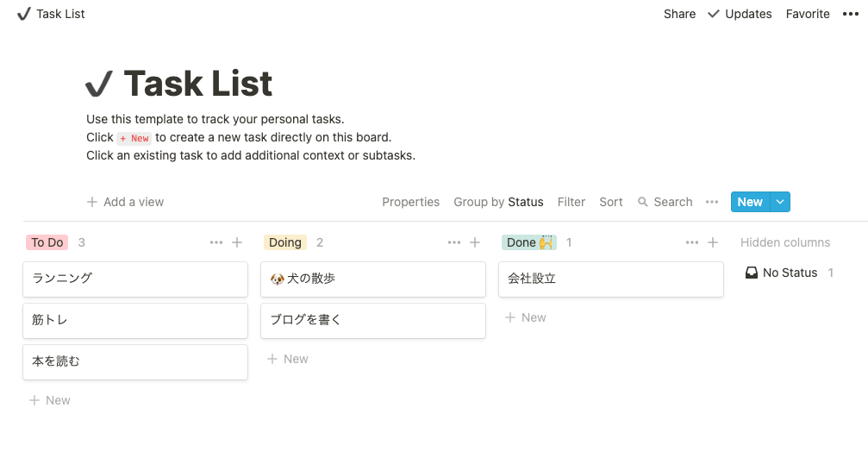The height and width of the screenshot is (458, 868).
Task: Open the view options three-dot menu beside Search
Action: (x=712, y=202)
